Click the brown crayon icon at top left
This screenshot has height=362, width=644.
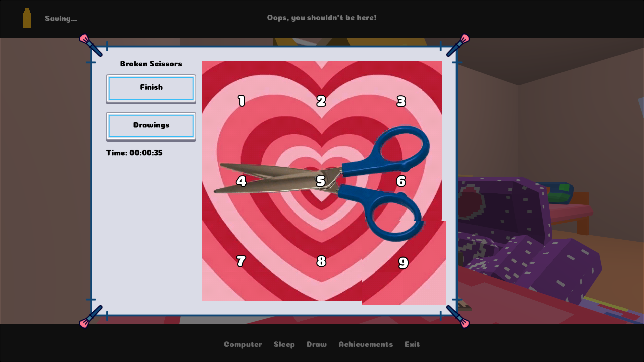(27, 18)
